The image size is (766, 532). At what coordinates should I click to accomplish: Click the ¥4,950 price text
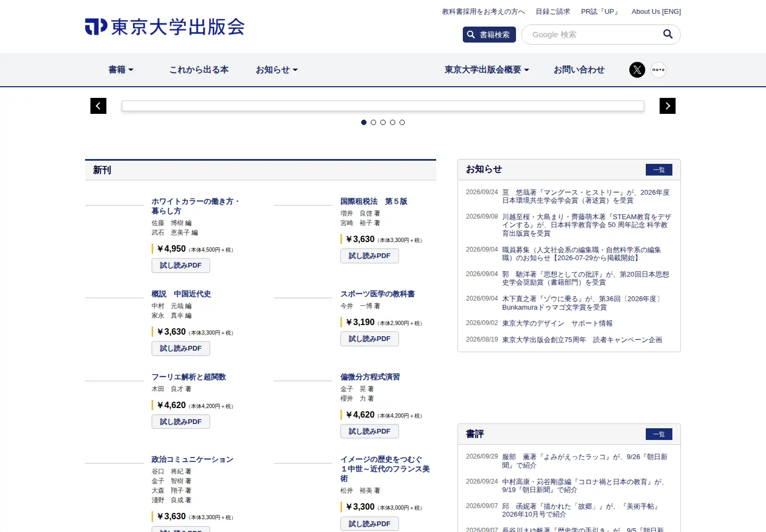click(x=171, y=249)
